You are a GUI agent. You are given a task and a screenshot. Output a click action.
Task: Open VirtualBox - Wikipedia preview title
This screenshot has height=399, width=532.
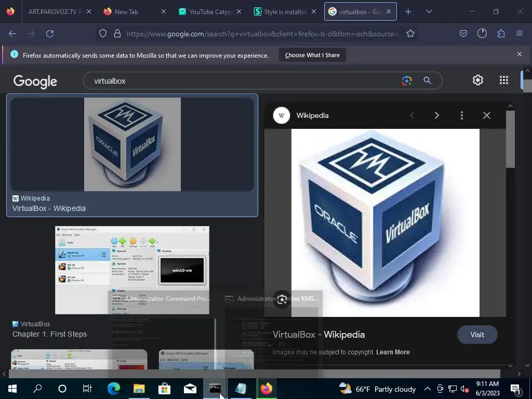point(318,335)
